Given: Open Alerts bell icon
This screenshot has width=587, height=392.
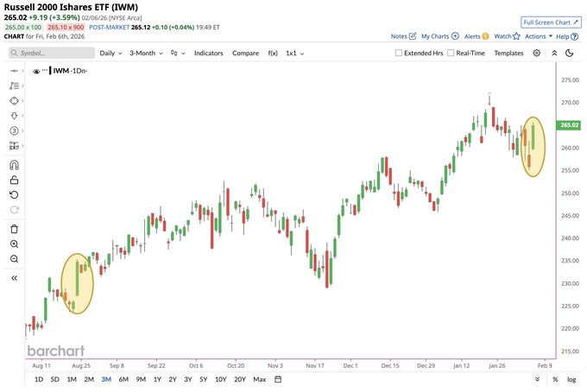Looking at the screenshot, I should point(485,36).
